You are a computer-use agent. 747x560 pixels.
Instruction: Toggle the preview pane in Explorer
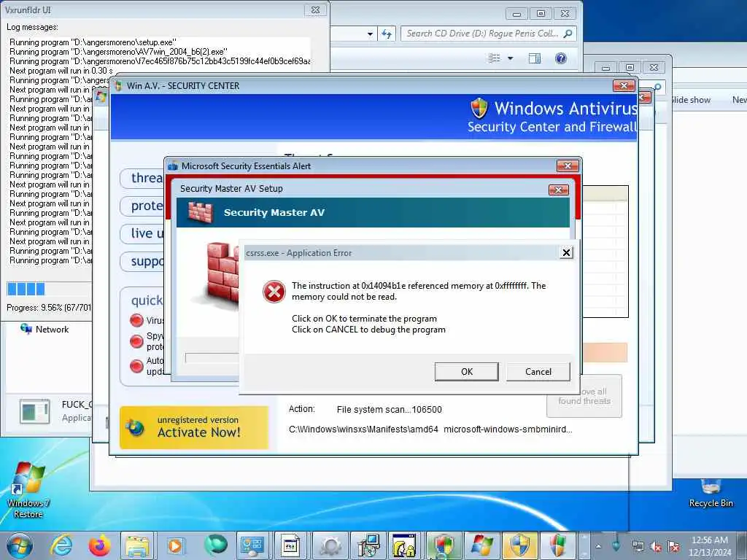(x=535, y=58)
